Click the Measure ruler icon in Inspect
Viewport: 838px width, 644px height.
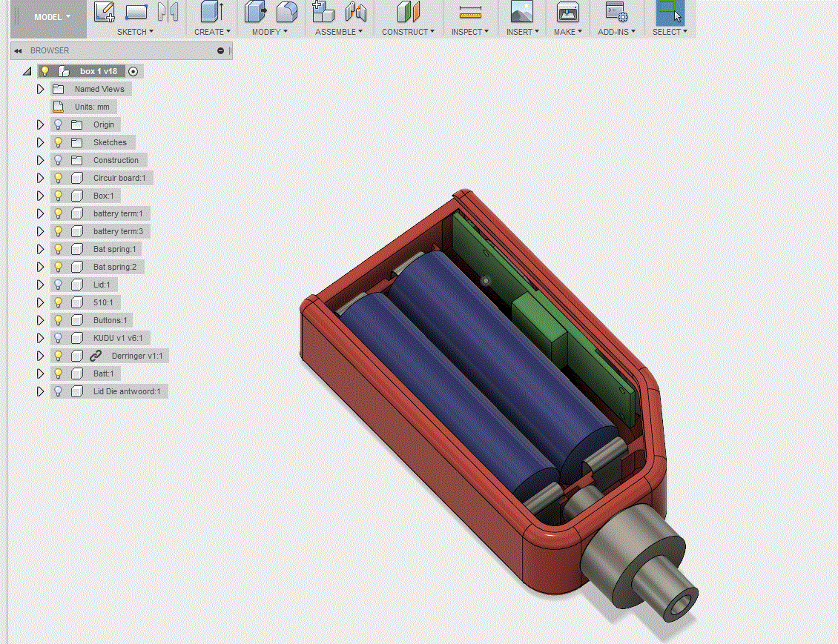(x=470, y=13)
